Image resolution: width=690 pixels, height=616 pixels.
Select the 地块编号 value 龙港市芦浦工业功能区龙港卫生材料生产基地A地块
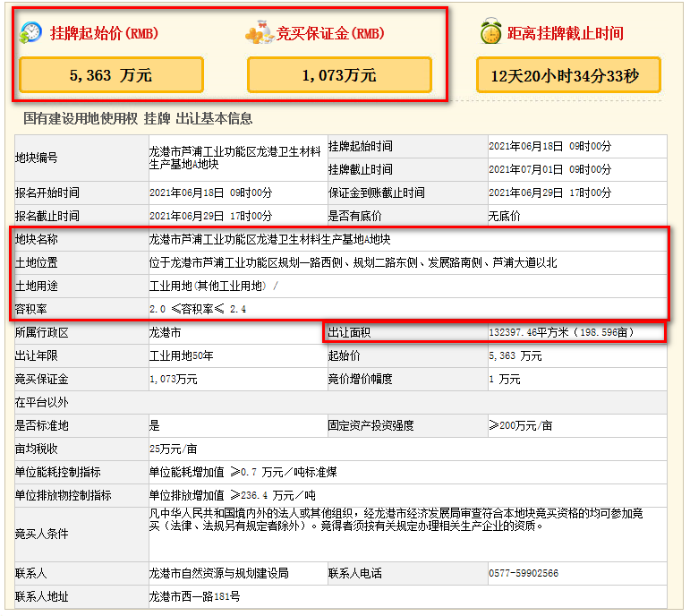(235, 158)
